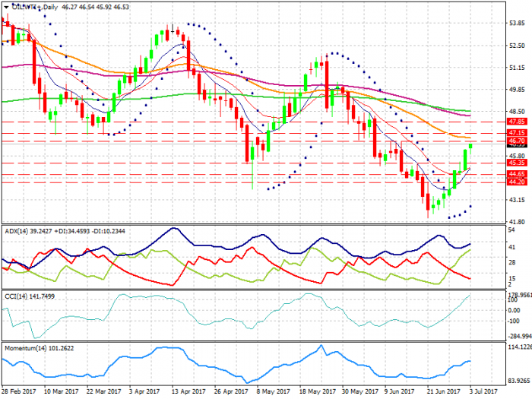The width and height of the screenshot is (532, 399).
Task: Click the 26 Apr 2017 date label
Action: click(x=231, y=391)
